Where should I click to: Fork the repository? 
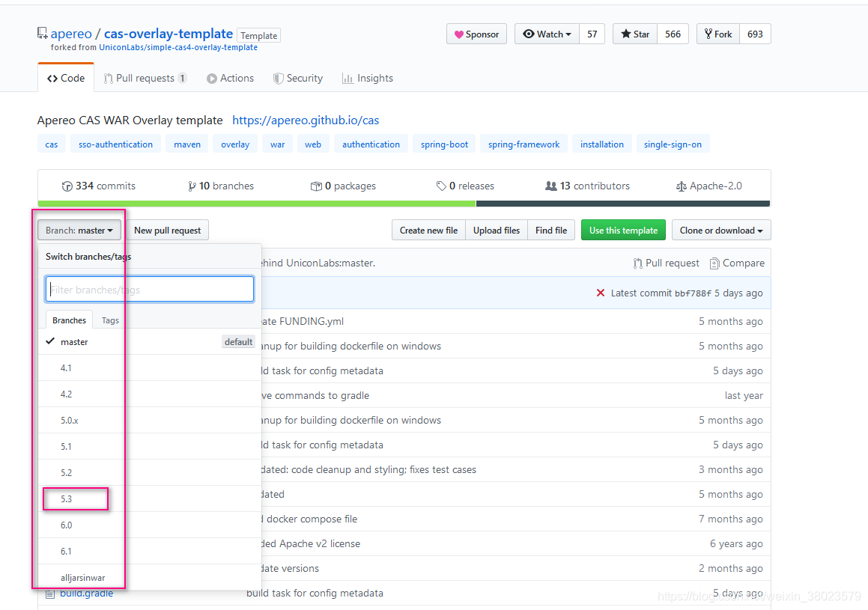tap(718, 34)
